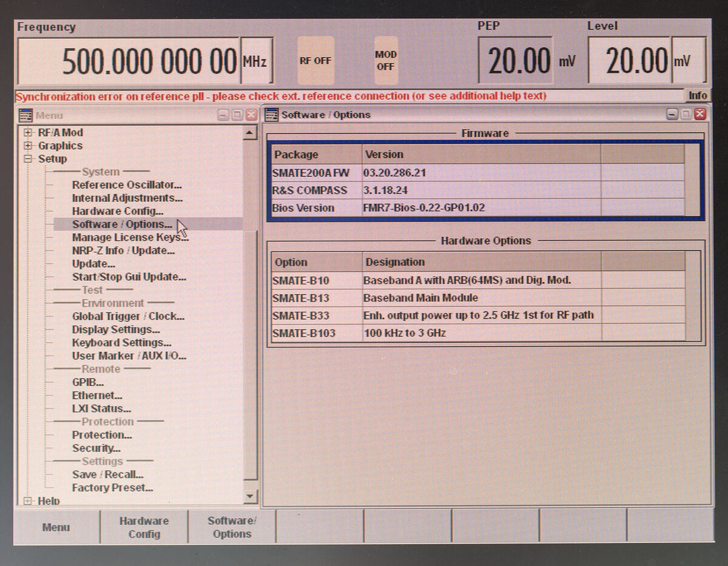Click the Info button
The width and height of the screenshot is (728, 566).
tap(698, 95)
